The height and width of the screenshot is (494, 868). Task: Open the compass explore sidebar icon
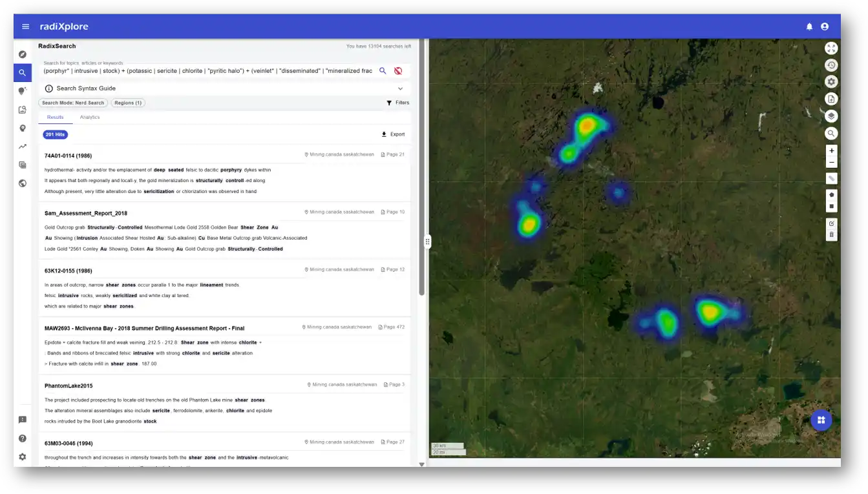[23, 54]
